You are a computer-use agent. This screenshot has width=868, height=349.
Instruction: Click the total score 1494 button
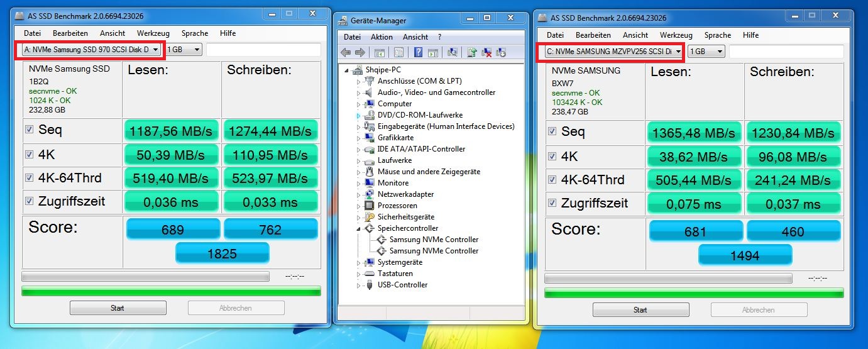745,255
